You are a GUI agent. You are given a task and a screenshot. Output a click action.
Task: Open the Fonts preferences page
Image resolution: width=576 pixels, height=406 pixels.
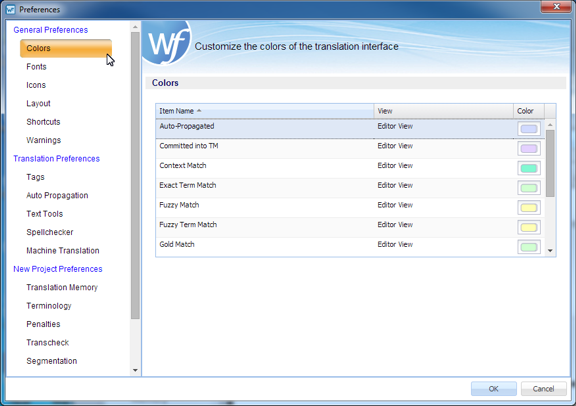point(36,67)
